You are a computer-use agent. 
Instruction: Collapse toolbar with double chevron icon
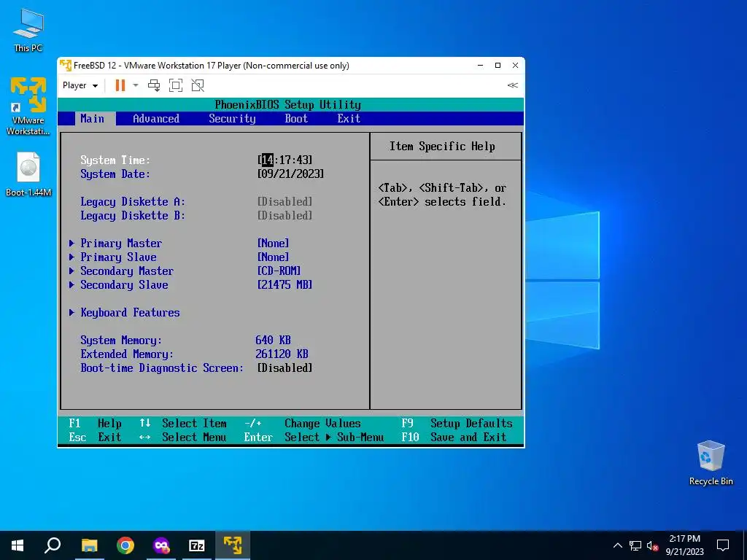click(513, 85)
